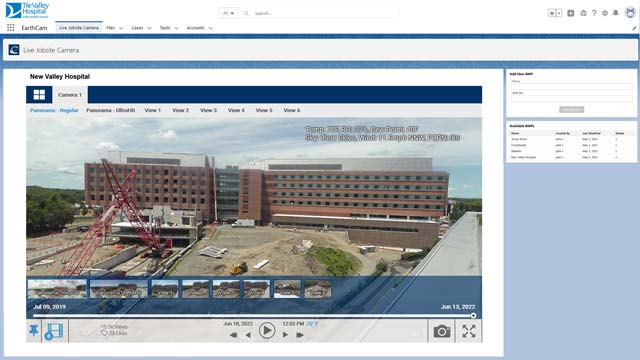Switch to View 5

(264, 110)
